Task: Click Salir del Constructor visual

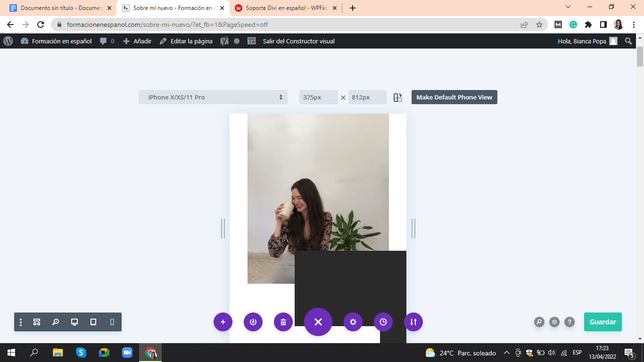Action: pyautogui.click(x=298, y=41)
